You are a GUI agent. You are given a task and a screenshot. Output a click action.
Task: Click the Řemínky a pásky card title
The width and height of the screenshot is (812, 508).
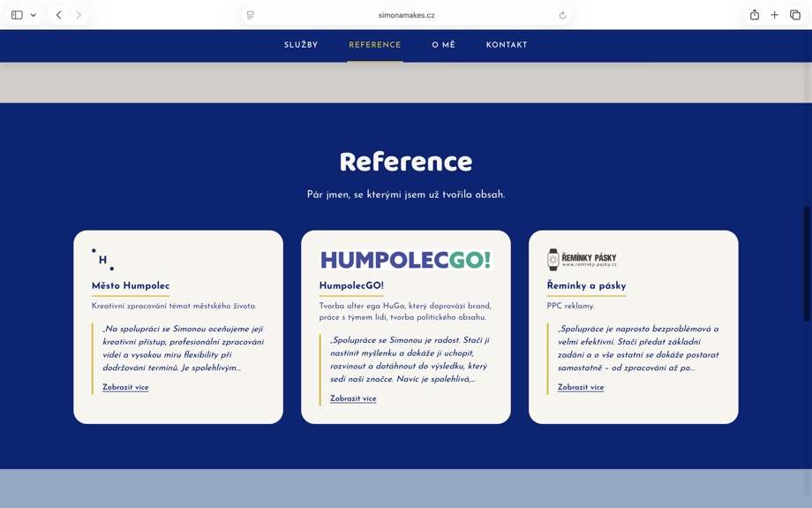[586, 285]
